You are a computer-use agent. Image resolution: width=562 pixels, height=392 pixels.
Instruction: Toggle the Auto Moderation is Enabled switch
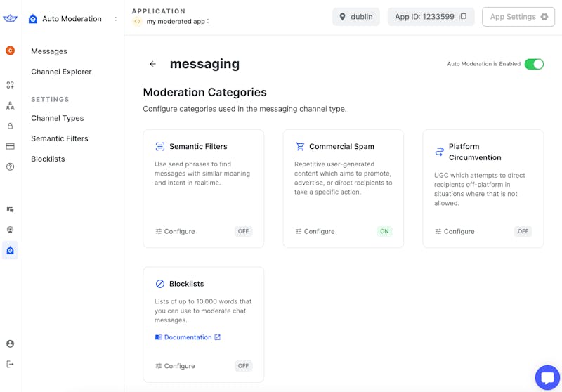(534, 64)
